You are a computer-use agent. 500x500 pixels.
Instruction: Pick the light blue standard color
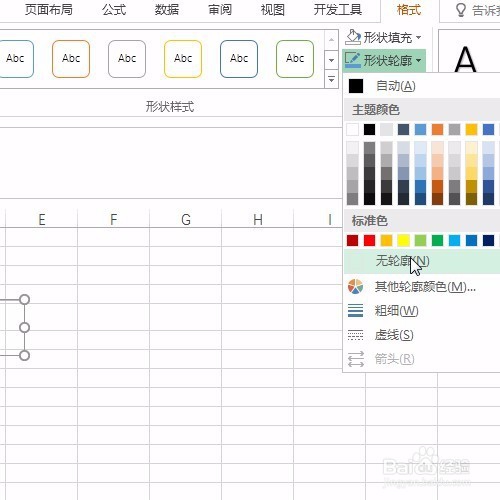pyautogui.click(x=454, y=240)
